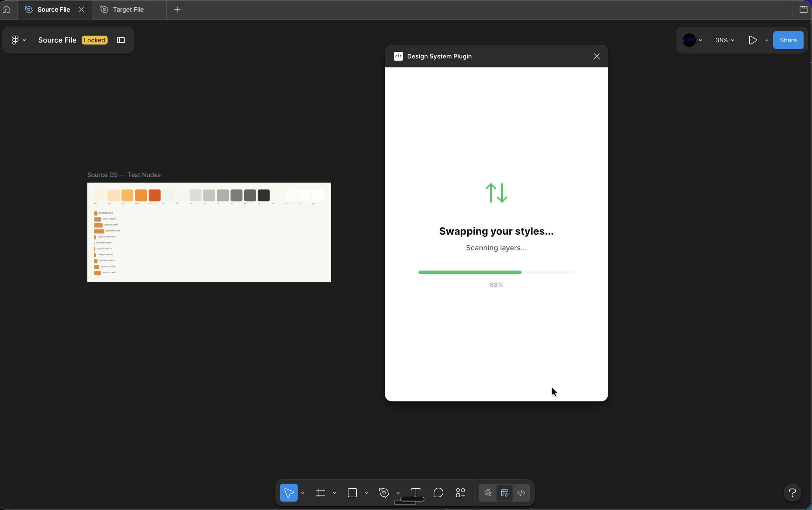Select the yellow-orange swatch labeled 200
Viewport: 812px width, 510px height.
point(127,195)
